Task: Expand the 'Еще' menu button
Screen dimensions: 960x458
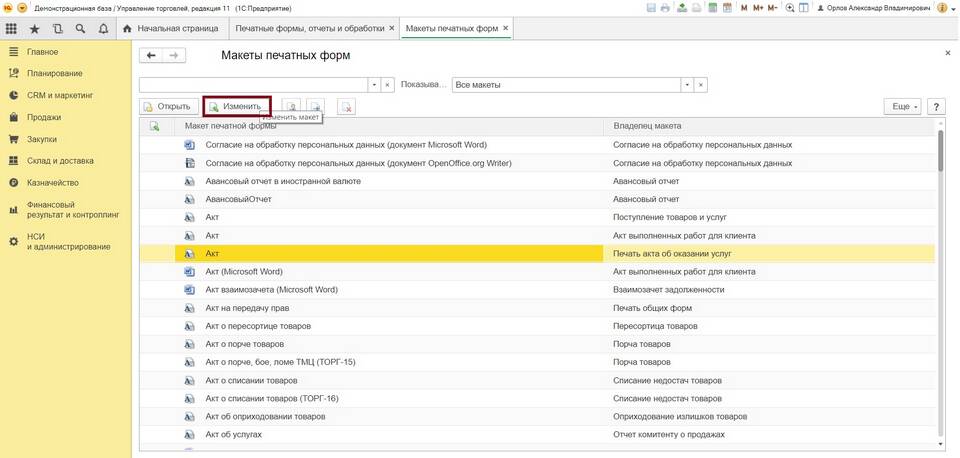Action: tap(902, 107)
